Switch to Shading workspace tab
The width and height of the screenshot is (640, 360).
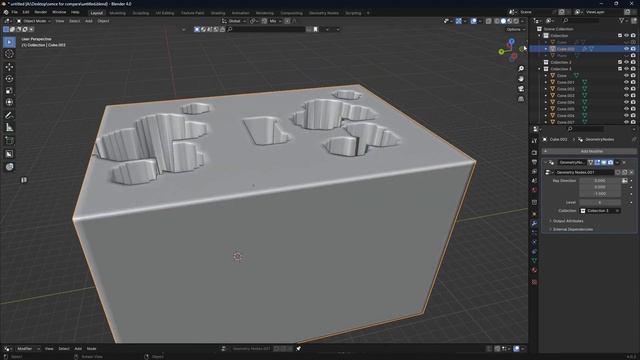[218, 13]
